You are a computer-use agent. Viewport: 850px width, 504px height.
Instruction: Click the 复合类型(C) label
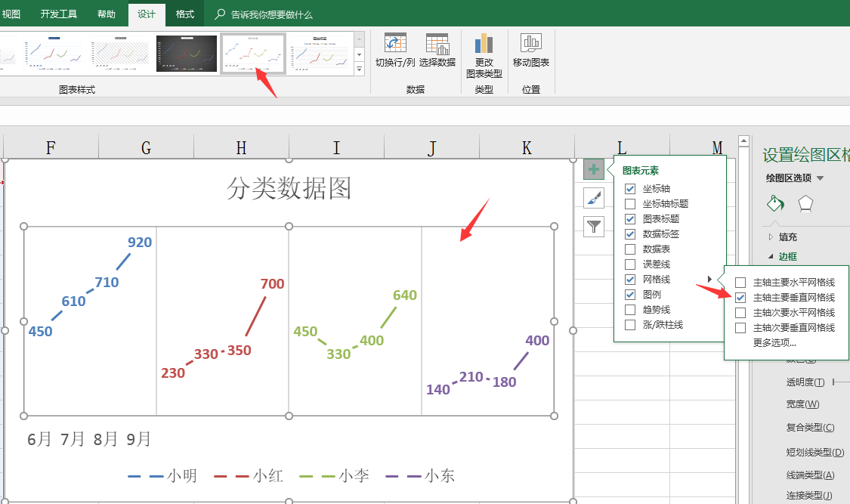[x=811, y=428]
